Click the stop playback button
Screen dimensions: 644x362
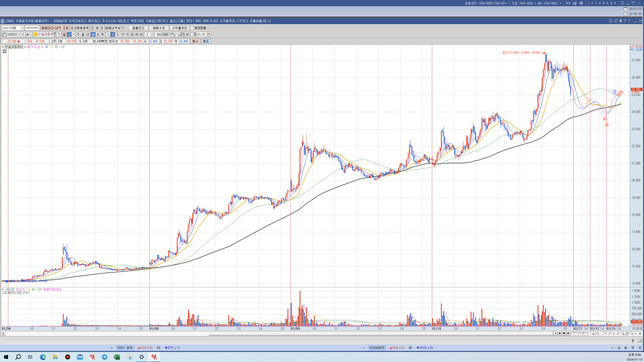click(564, 333)
